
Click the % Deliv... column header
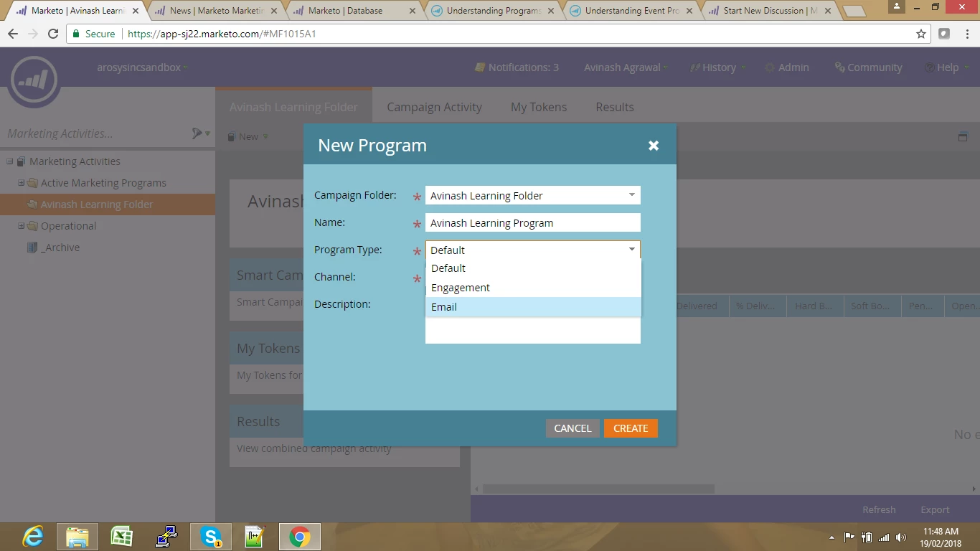click(758, 306)
